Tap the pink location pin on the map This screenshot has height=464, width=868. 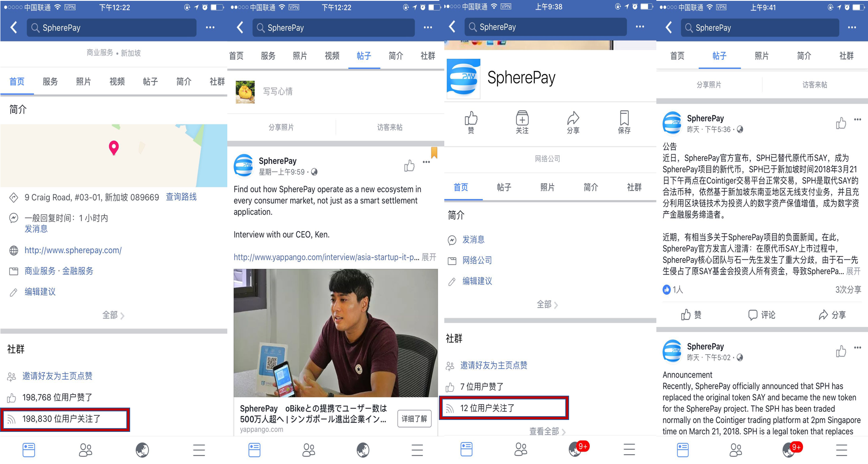[114, 147]
